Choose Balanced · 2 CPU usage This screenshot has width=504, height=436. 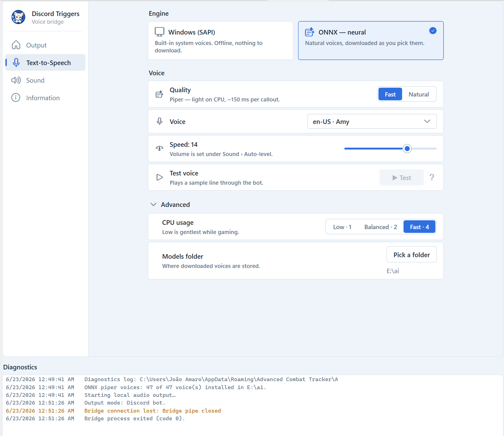coord(381,227)
